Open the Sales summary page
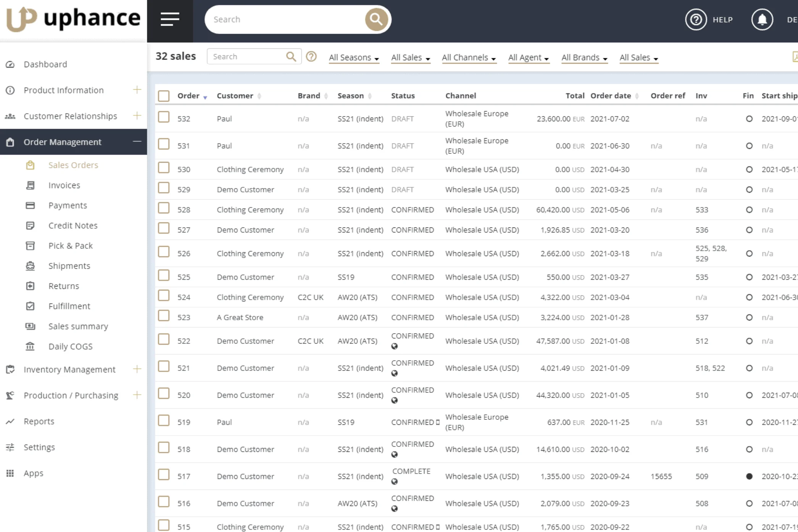Image resolution: width=798 pixels, height=532 pixels. point(78,326)
